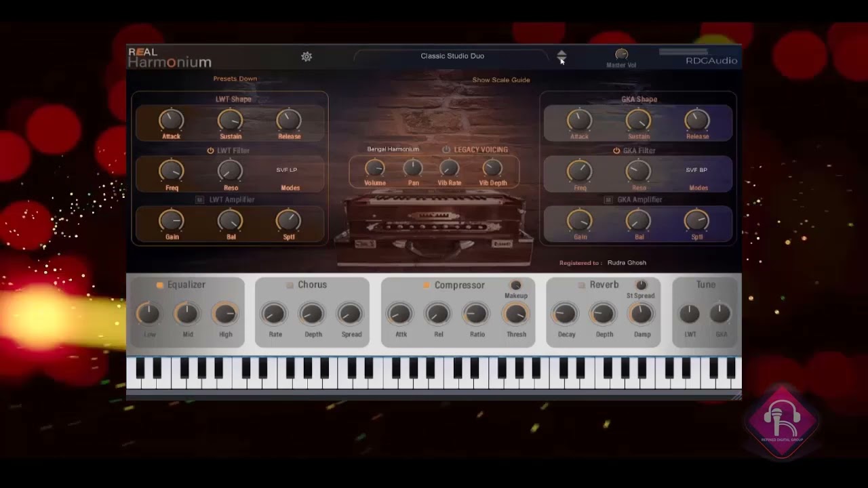Click the GKA Filter Freq knob

(x=579, y=171)
